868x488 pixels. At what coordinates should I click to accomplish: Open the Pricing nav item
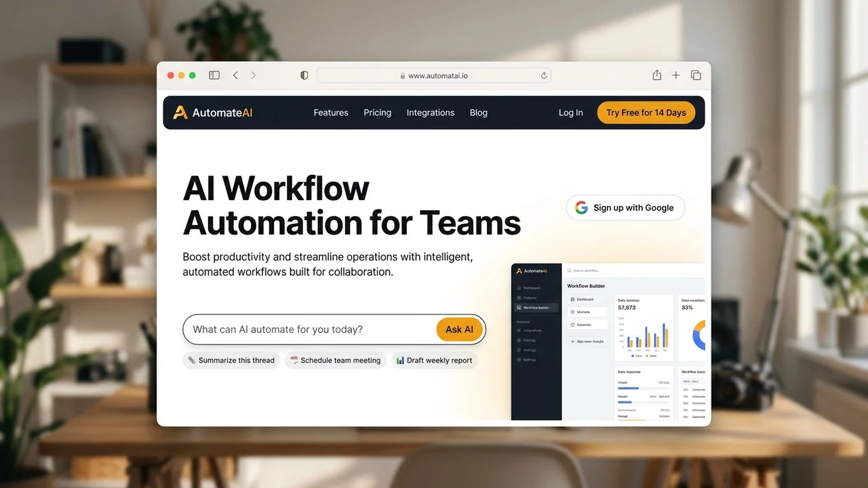click(x=377, y=113)
